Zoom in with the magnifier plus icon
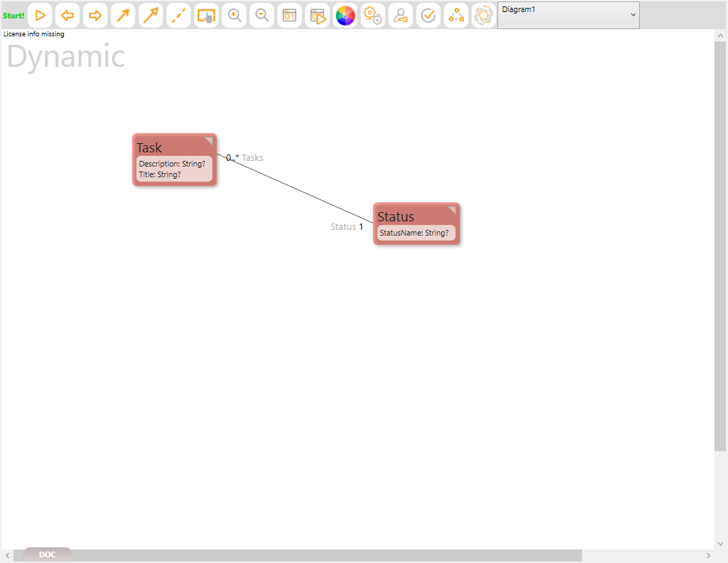This screenshot has height=563, width=728. click(x=234, y=16)
